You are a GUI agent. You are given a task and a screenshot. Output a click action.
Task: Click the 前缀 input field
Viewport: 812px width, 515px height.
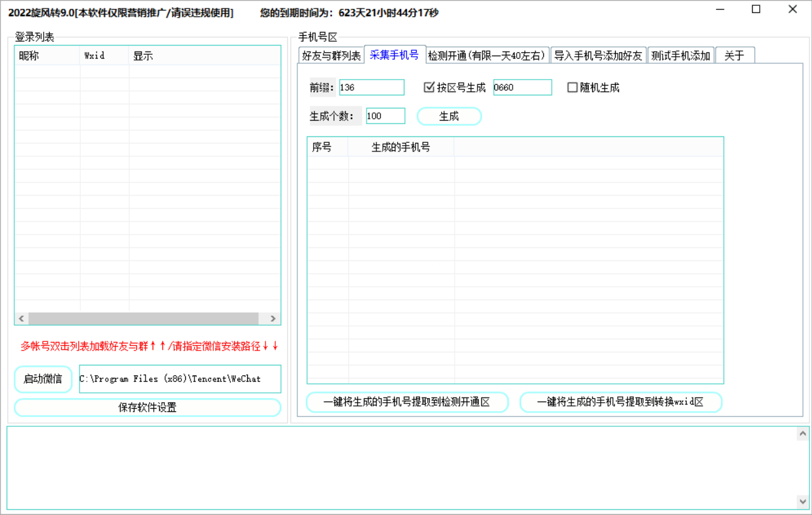click(372, 87)
